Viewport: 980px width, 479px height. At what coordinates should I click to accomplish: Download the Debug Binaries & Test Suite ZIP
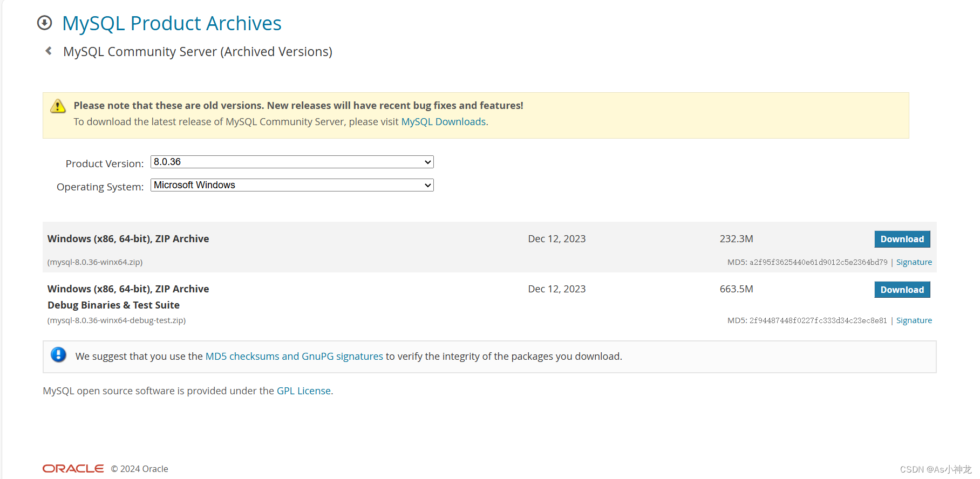[902, 290]
